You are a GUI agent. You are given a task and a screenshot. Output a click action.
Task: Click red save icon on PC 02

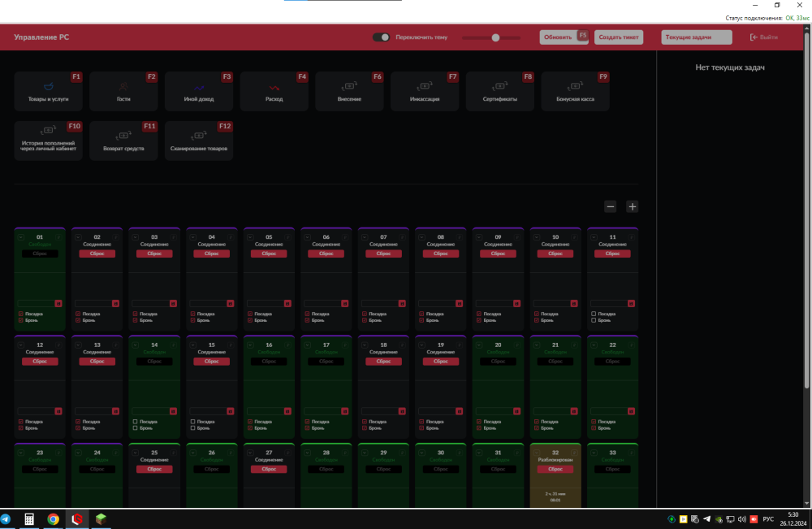(x=115, y=304)
